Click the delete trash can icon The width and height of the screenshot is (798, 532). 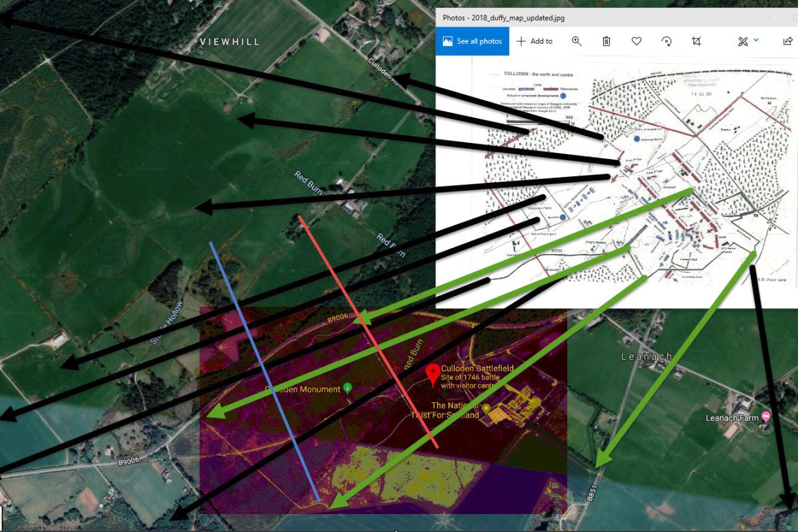[606, 41]
